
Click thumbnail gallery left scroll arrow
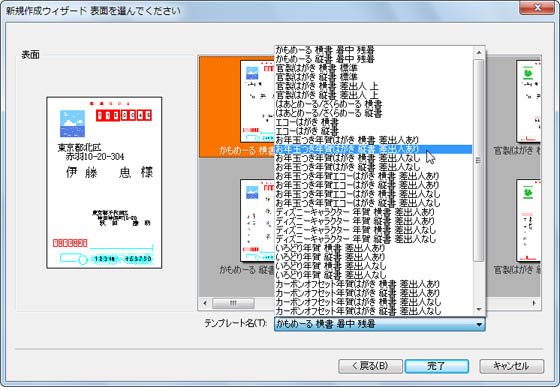click(x=205, y=303)
